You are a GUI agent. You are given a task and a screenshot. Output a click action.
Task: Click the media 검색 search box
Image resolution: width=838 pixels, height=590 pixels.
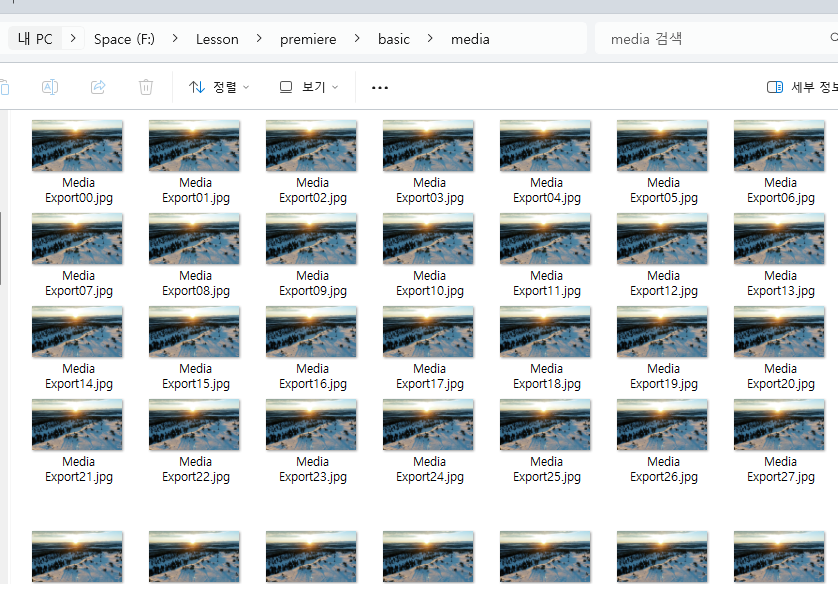[x=710, y=39]
